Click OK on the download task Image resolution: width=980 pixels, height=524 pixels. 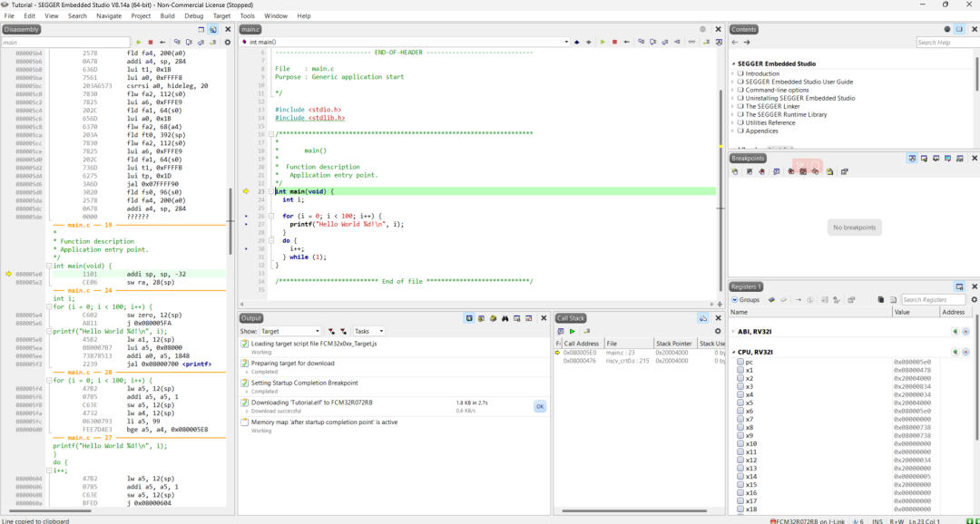[x=540, y=406]
